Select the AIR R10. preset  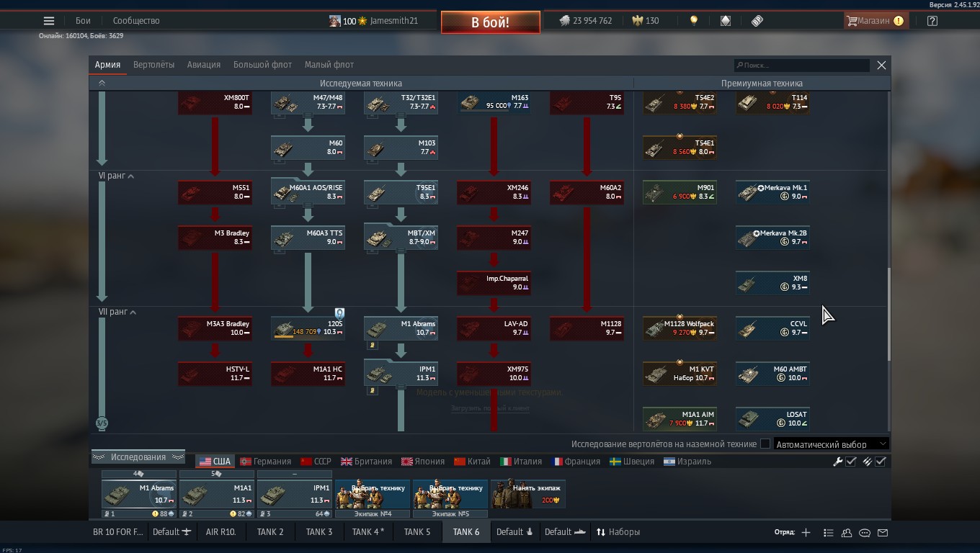point(221,532)
